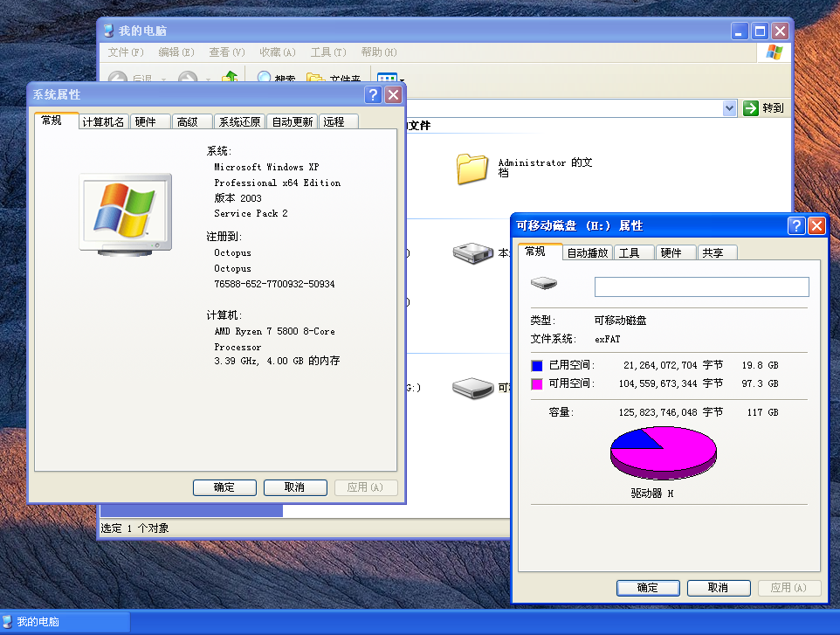The width and height of the screenshot is (840, 635).
Task: Click the help question mark in System Properties
Action: click(x=373, y=95)
